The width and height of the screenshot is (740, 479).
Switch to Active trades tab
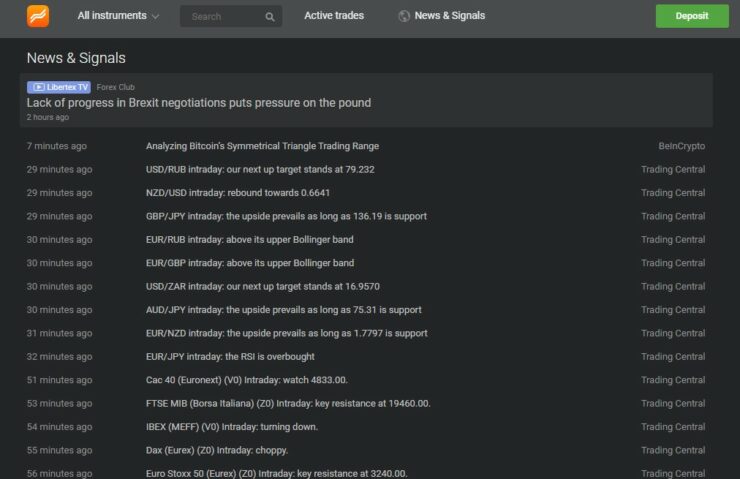[x=334, y=16]
